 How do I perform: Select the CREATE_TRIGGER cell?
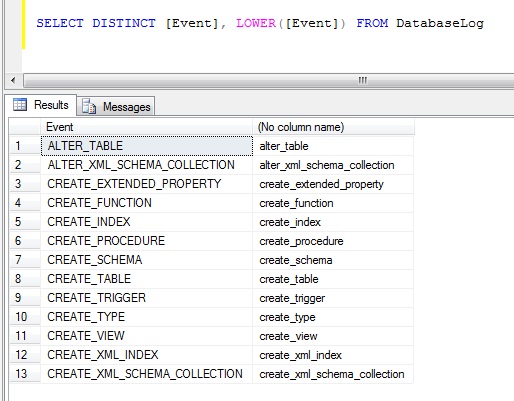(147, 298)
